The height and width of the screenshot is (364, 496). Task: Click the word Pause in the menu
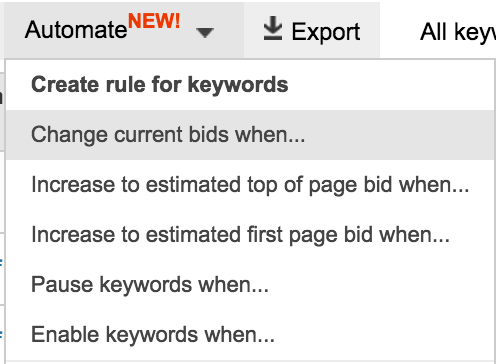tap(62, 285)
